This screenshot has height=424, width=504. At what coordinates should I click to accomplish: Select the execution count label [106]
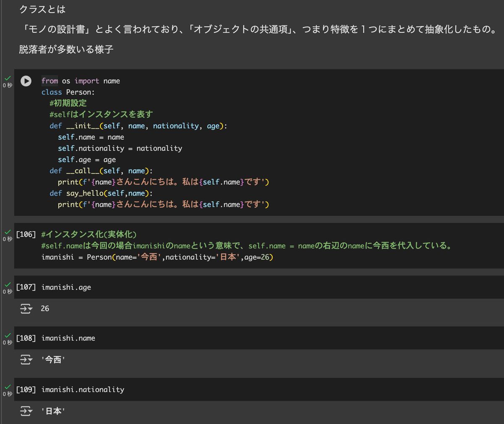(x=26, y=234)
